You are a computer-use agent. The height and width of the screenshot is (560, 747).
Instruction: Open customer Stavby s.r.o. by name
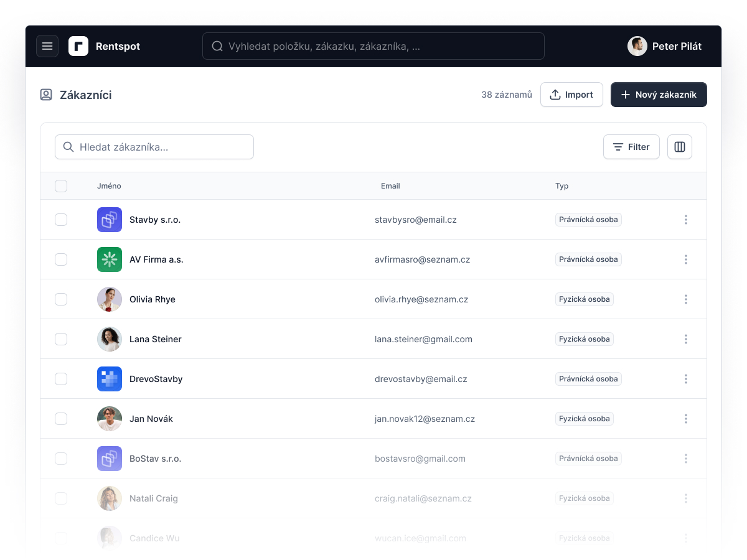[x=155, y=220]
